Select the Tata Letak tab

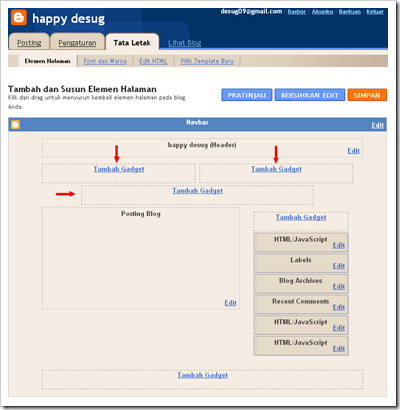[132, 43]
